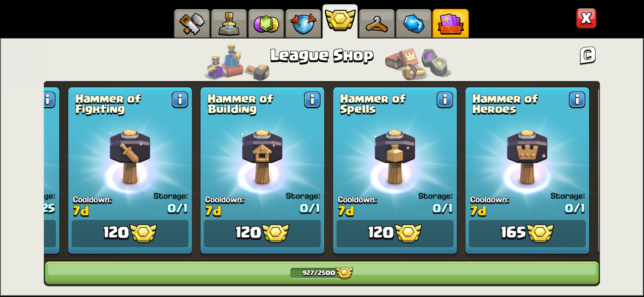Click the 927/2500 medal progress bar
This screenshot has height=297, width=644.
pyautogui.click(x=322, y=273)
